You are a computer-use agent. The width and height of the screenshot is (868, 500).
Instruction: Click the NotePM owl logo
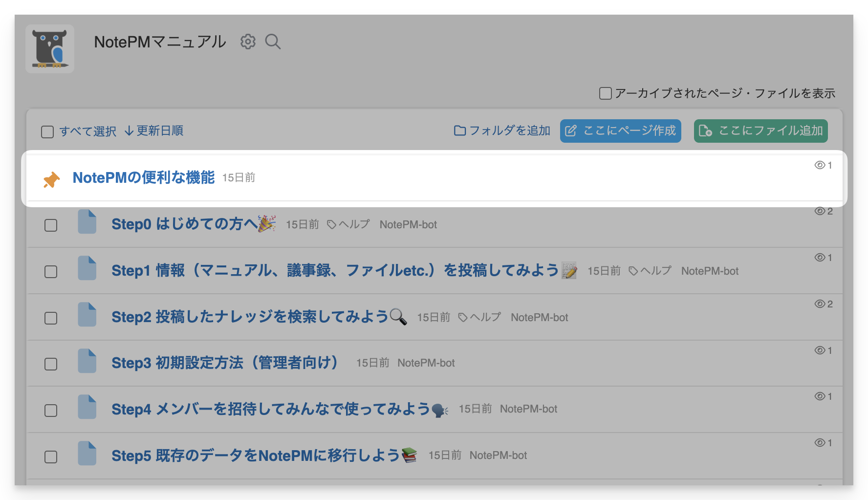(x=50, y=49)
